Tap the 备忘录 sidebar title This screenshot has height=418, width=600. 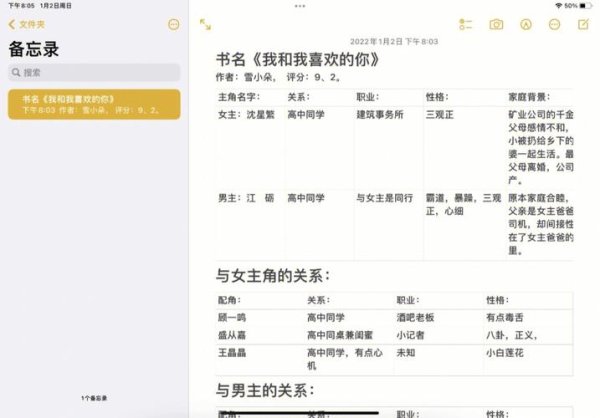pos(34,49)
